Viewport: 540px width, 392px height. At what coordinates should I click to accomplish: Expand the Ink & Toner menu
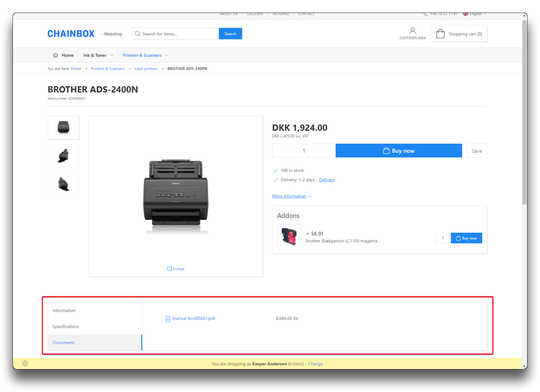[98, 55]
